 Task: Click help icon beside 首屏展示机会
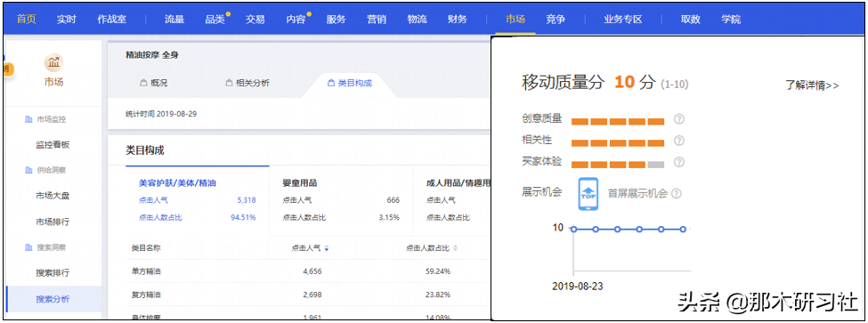point(676,194)
